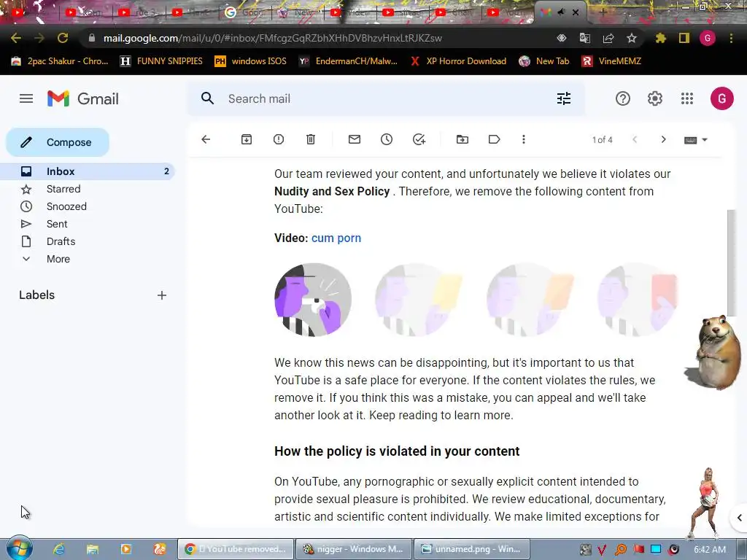Reload the page in Chrome
The height and width of the screenshot is (560, 747).
point(63,38)
